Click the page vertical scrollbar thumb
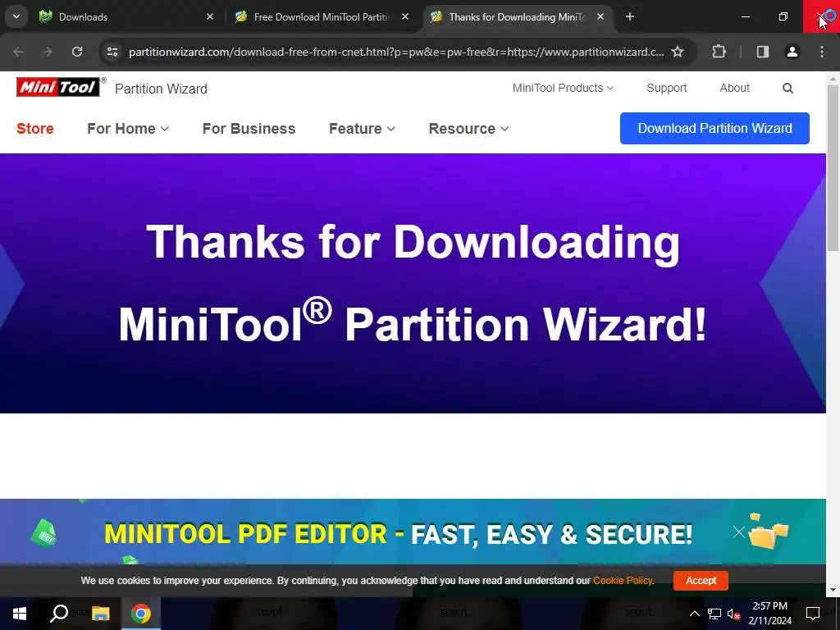Viewport: 840px width, 630px height. pyautogui.click(x=833, y=167)
